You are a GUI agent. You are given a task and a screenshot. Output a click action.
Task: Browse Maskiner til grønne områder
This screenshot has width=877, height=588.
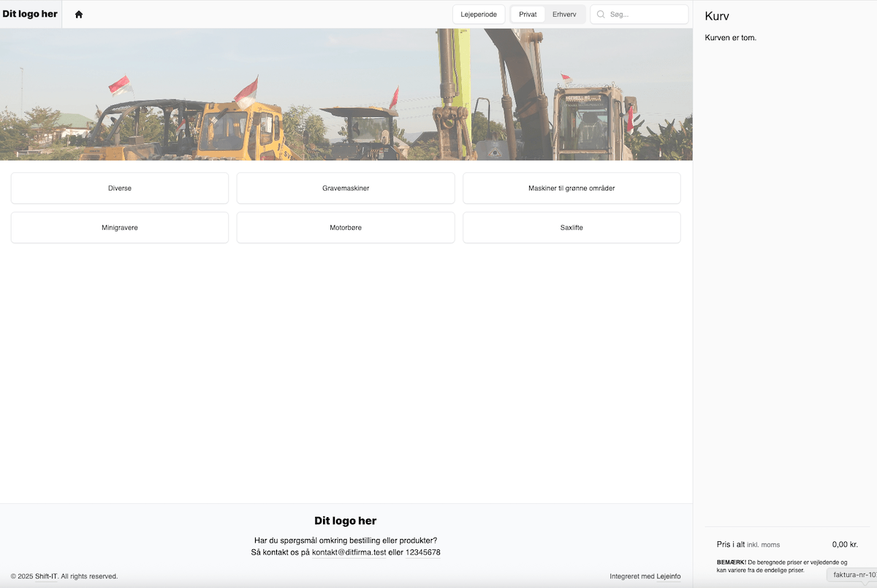click(x=572, y=188)
